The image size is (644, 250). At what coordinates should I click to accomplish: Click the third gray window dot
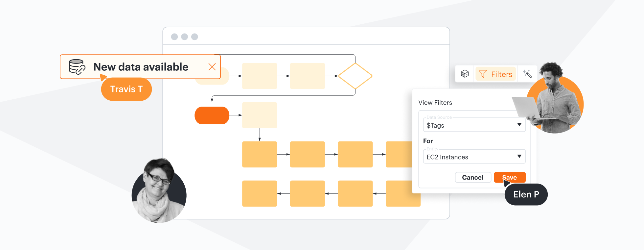(x=195, y=37)
